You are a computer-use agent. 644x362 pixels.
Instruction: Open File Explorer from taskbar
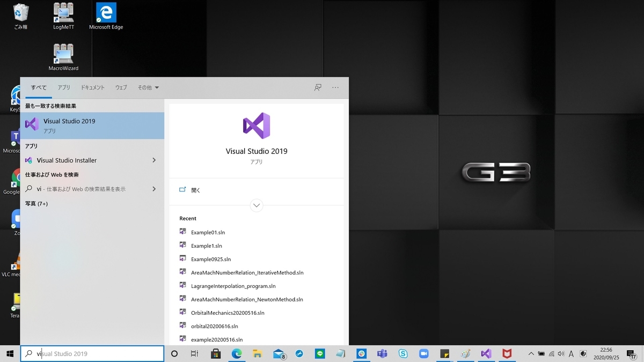[257, 353]
